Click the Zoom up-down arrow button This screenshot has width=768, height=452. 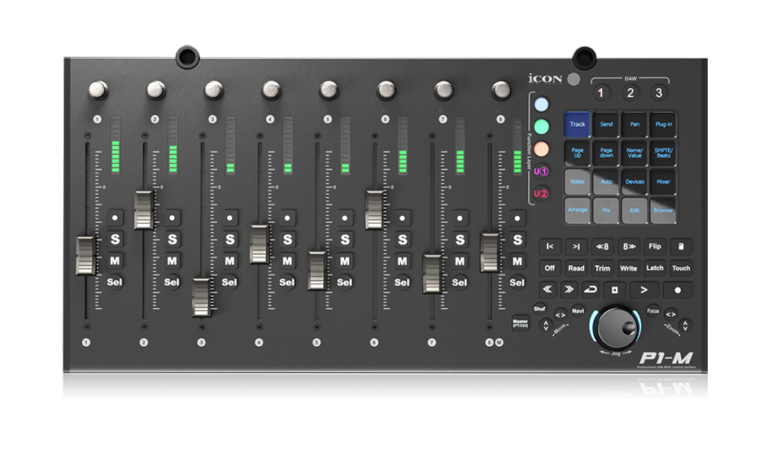685,325
